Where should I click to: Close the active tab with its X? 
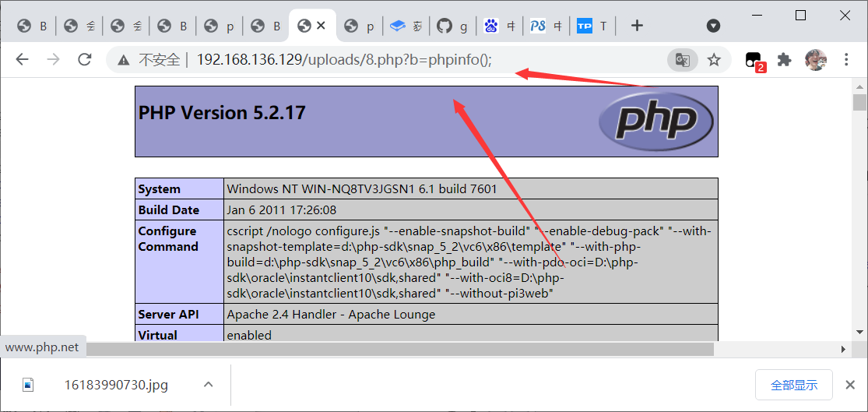321,26
